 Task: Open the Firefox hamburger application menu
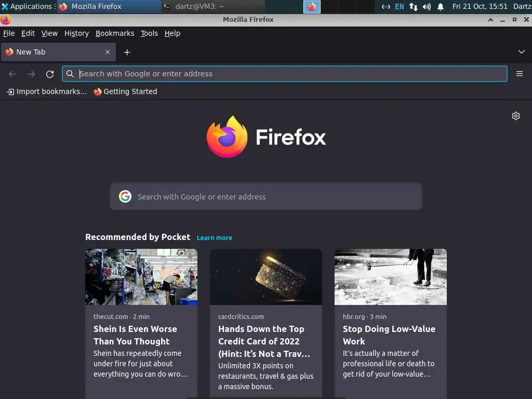[x=520, y=74]
